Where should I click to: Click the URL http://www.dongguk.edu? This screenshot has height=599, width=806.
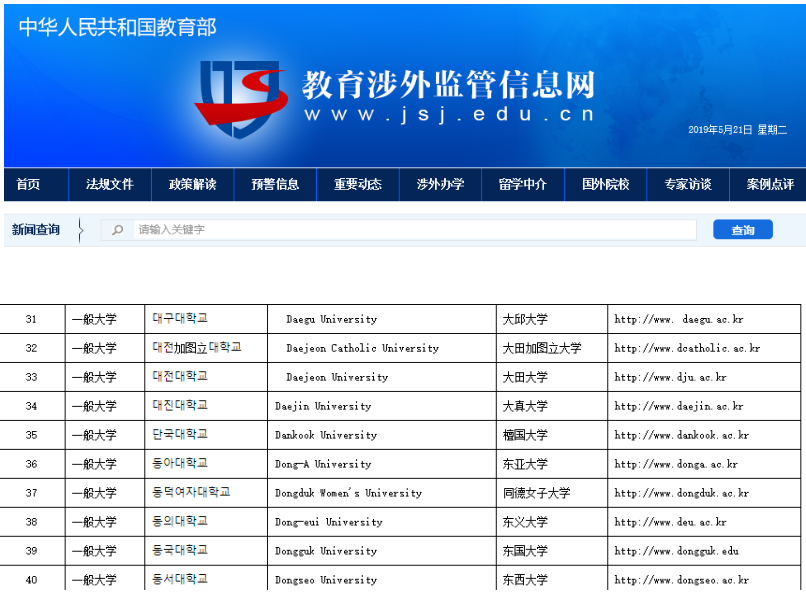pos(676,551)
